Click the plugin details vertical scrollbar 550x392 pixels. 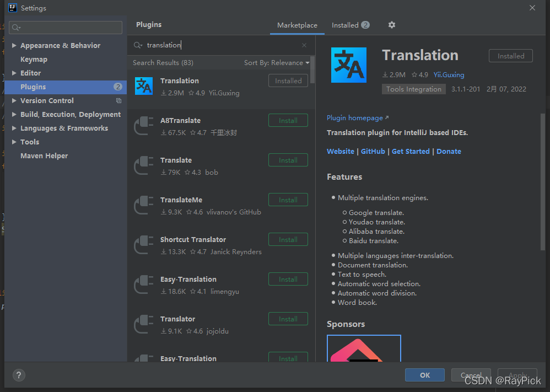click(543, 181)
